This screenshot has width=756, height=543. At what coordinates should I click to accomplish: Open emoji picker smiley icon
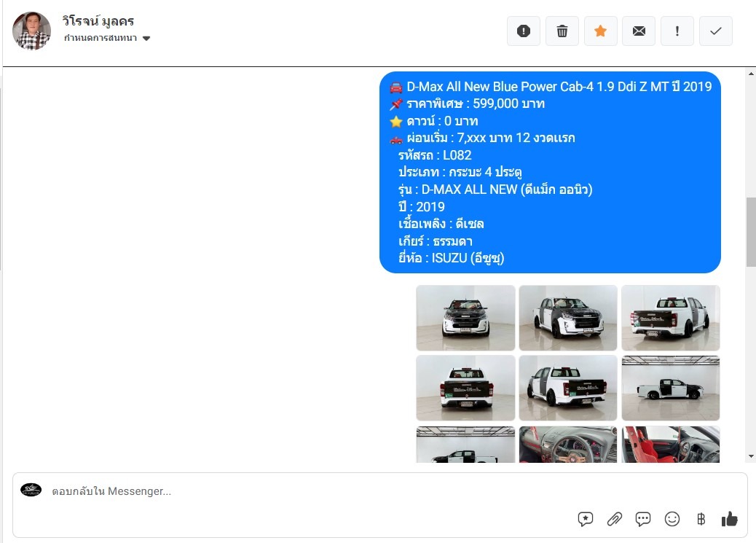pos(672,519)
